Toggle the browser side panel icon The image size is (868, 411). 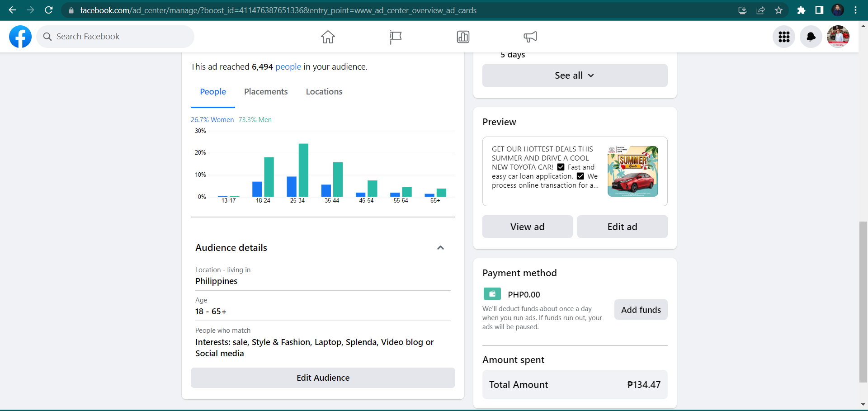[x=819, y=10]
